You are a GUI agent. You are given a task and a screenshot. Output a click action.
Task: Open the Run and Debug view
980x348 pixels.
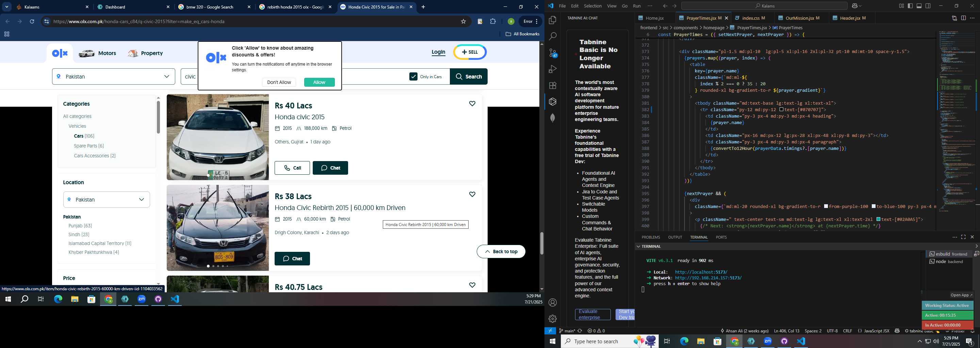553,69
